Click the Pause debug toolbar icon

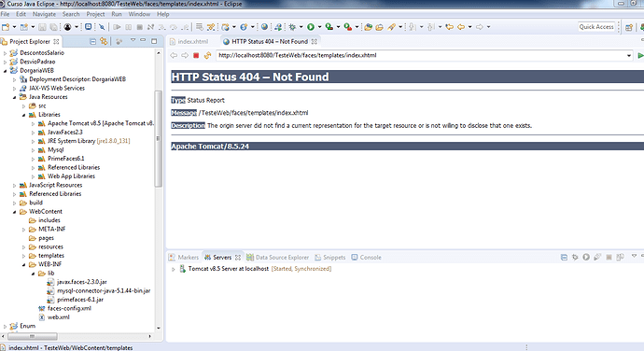click(128, 27)
